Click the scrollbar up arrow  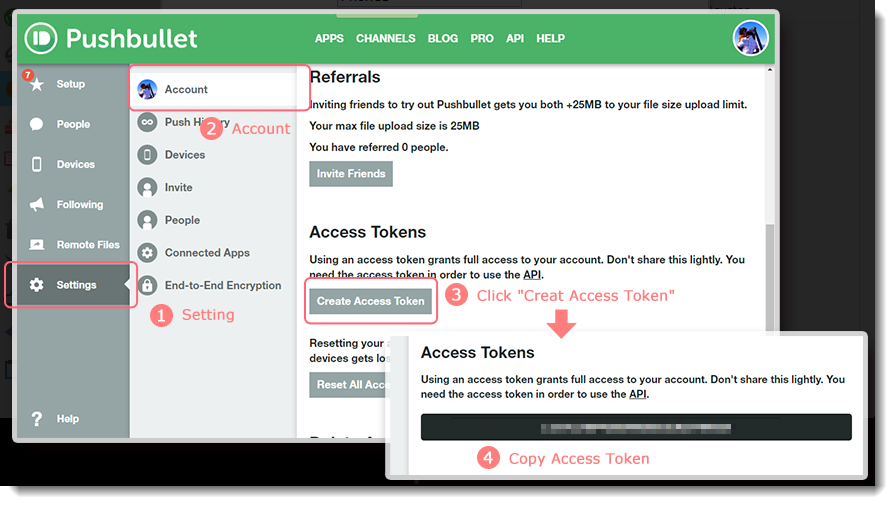[770, 70]
